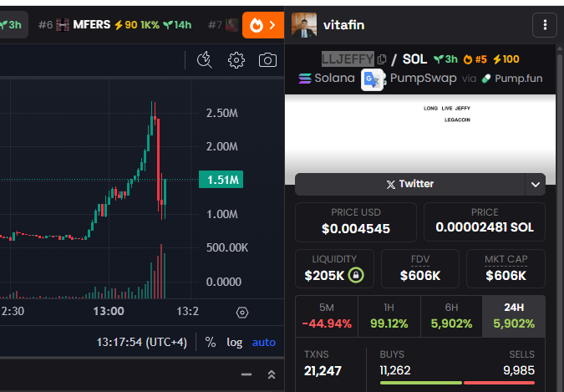Select the 5M timeframe tab

[327, 316]
